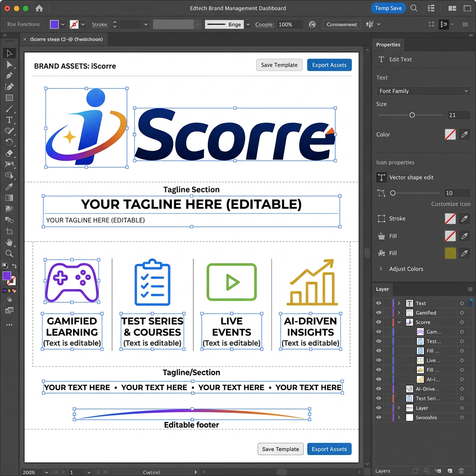This screenshot has width=476, height=476.
Task: Click the text Size slider handle
Action: (412, 115)
